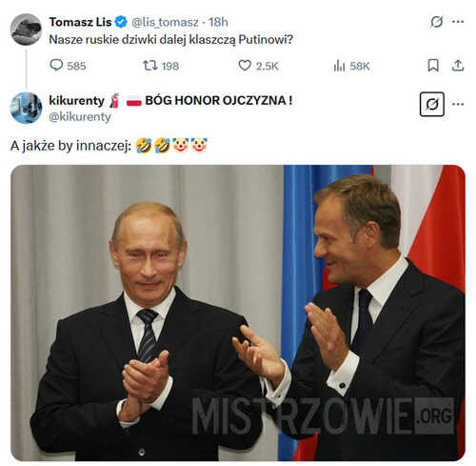
Task: Open the @kikurenty handle
Action: 80,117
